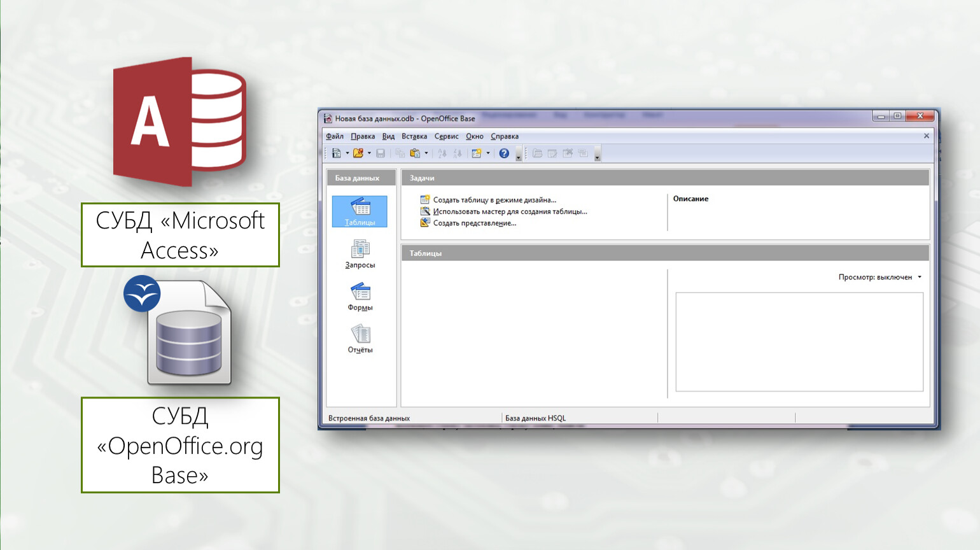Open the dropdown arrow beside the Form icon
The width and height of the screenshot is (980, 550).
[x=488, y=153]
